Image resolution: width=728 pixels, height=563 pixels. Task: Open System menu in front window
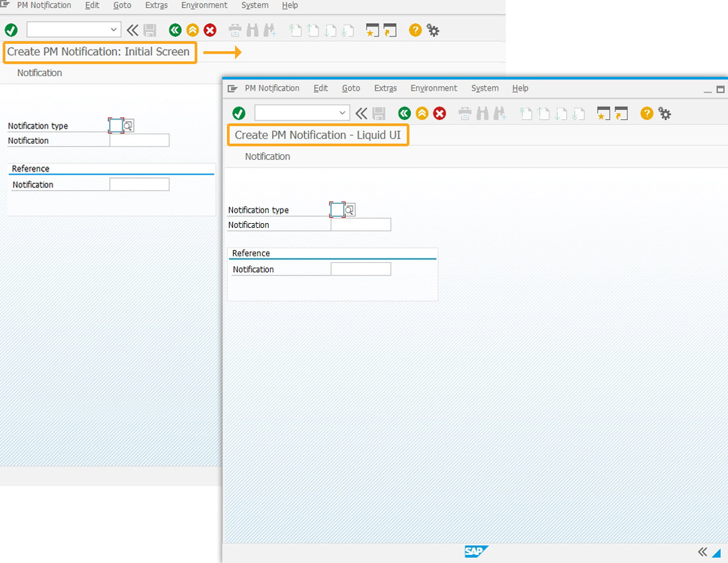pos(484,88)
